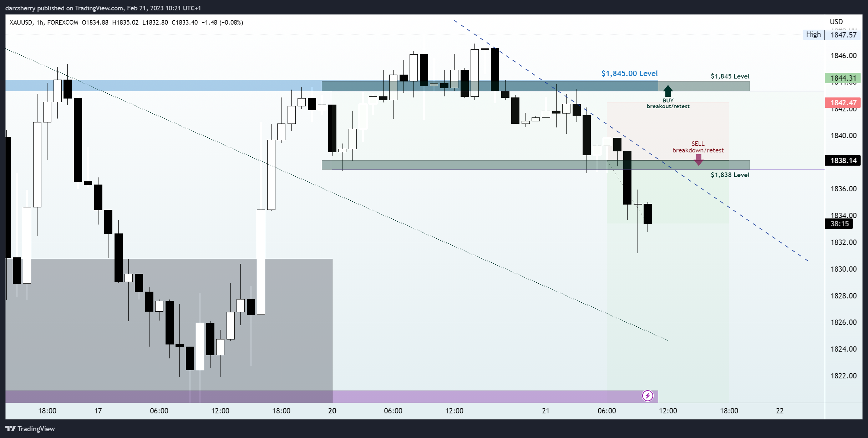This screenshot has width=868, height=438.
Task: Click the purple lightning bolt event icon
Action: tap(648, 396)
